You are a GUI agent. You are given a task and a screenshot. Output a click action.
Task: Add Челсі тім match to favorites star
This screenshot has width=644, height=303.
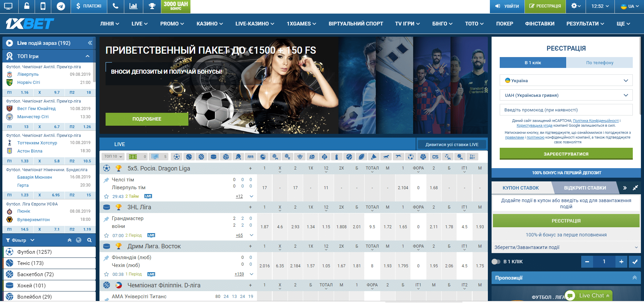coord(106,196)
